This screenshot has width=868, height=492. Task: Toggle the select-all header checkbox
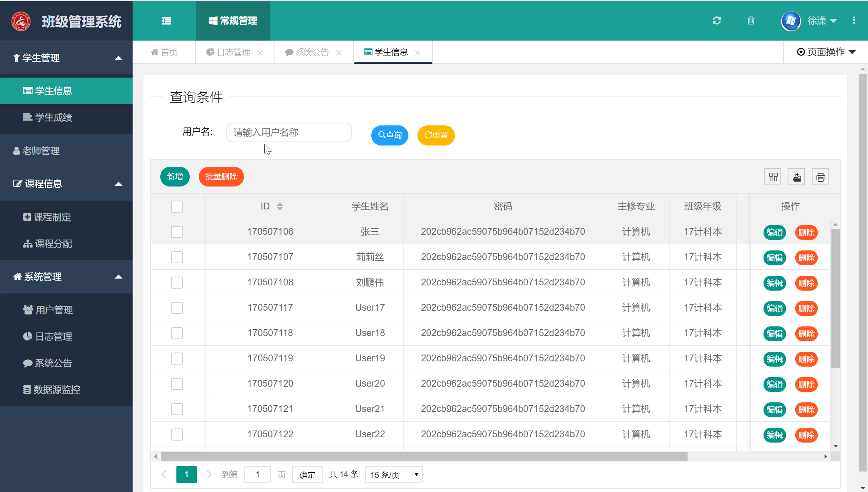pos(177,206)
